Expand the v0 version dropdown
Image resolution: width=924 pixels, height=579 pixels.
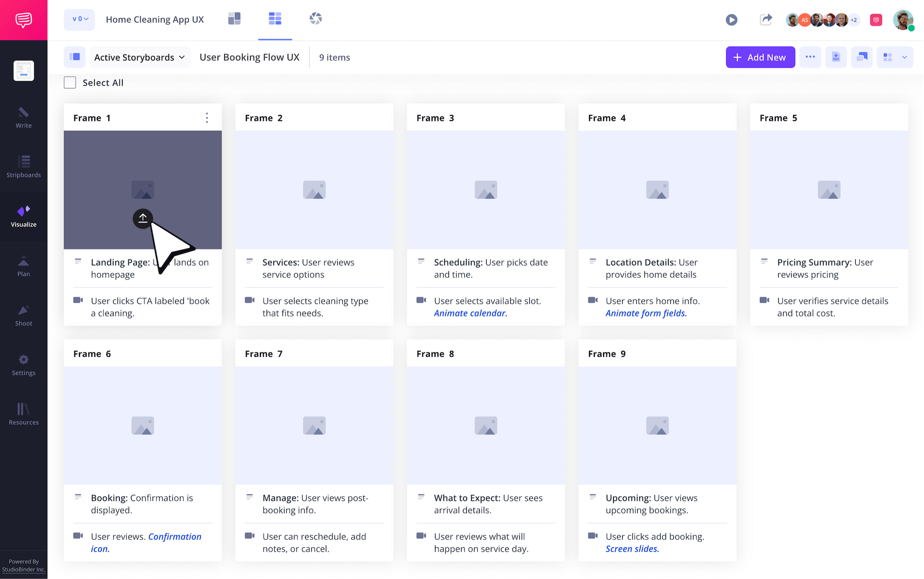79,19
